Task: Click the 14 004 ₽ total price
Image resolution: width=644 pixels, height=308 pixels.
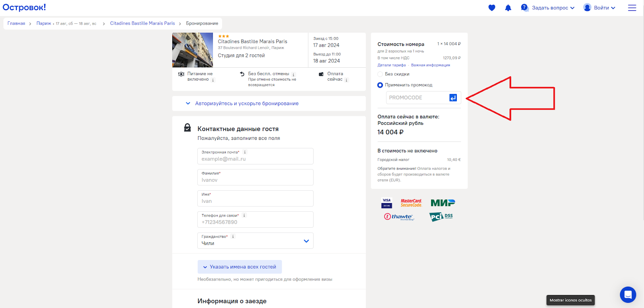Action: 390,132
